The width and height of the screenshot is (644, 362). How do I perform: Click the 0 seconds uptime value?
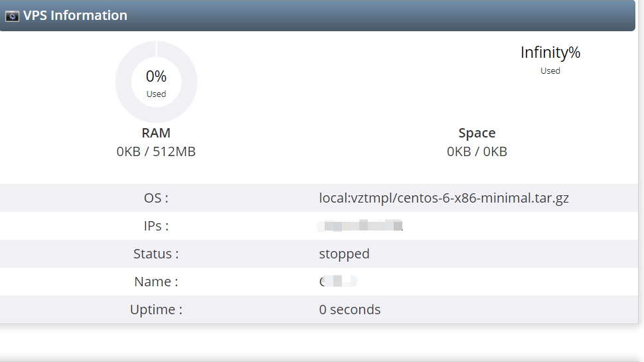[349, 310]
